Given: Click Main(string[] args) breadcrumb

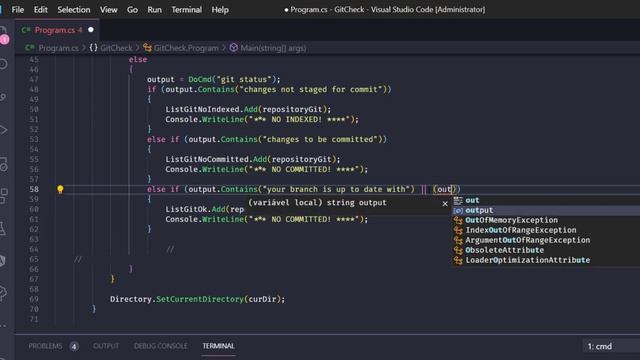Looking at the screenshot, I should tap(273, 48).
